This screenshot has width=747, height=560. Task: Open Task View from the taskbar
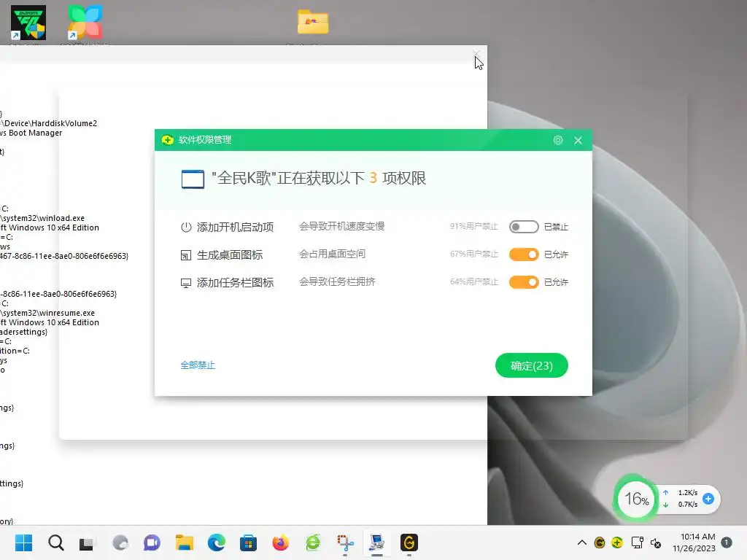pyautogui.click(x=87, y=542)
